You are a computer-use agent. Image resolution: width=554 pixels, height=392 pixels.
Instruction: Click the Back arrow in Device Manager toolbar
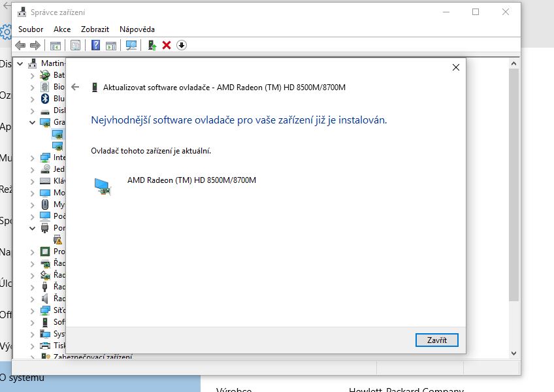click(x=20, y=45)
